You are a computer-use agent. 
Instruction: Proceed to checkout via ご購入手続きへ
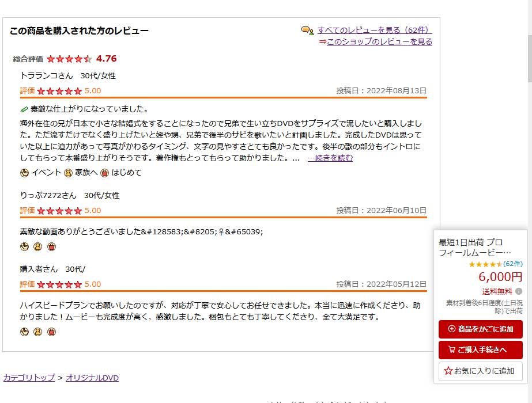(x=480, y=349)
